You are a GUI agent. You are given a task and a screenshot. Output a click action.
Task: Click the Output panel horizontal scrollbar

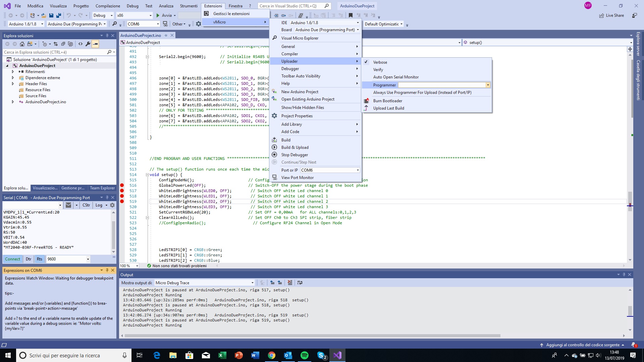click(x=312, y=336)
